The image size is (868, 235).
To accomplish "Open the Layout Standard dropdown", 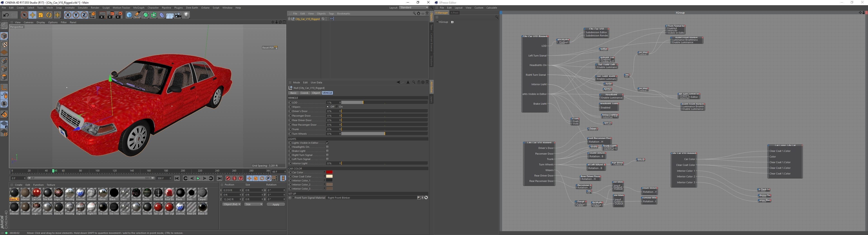I will click(413, 7).
